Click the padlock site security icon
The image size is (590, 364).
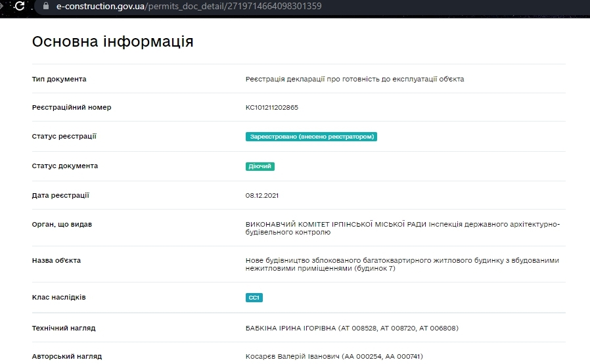[46, 6]
